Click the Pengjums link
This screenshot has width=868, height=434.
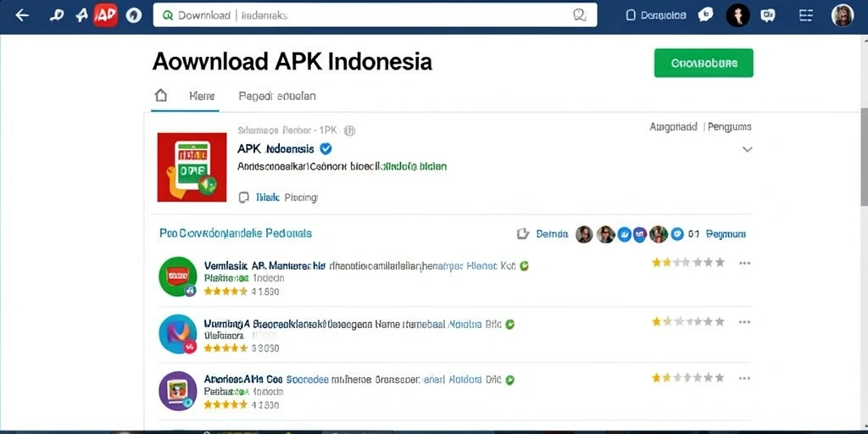pos(730,127)
